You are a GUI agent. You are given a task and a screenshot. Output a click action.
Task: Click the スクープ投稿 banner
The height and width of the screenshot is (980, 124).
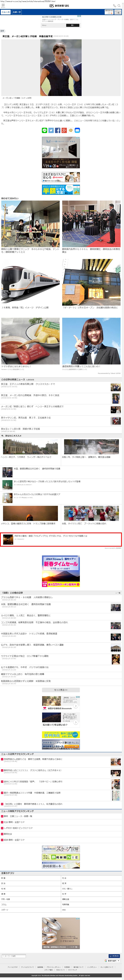point(61,849)
